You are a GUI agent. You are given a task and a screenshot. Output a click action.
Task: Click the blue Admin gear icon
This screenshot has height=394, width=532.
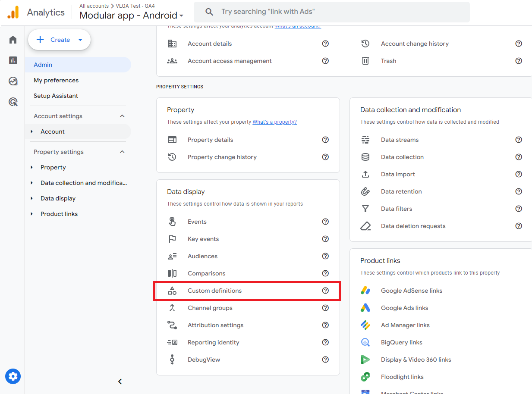13,376
